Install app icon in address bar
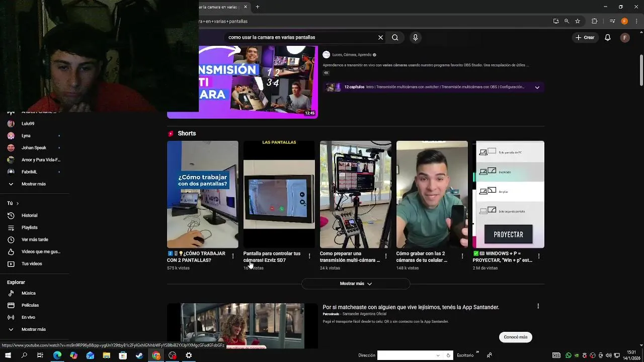The width and height of the screenshot is (644, 362). tap(556, 21)
